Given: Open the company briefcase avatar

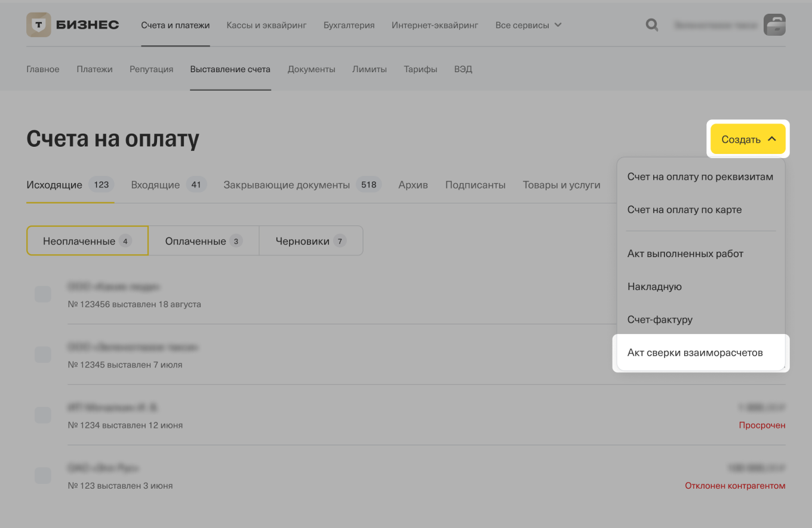Looking at the screenshot, I should (x=774, y=25).
